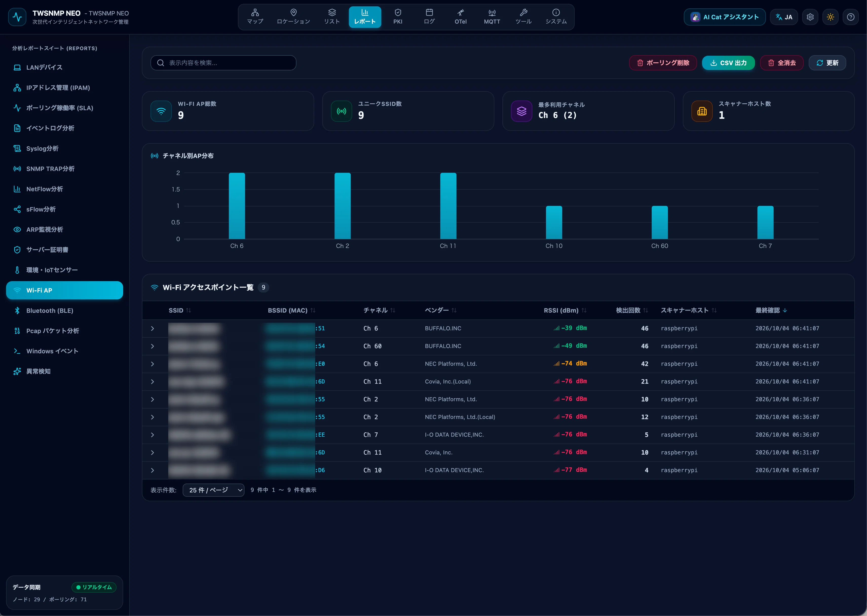The height and width of the screenshot is (616, 867).
Task: Sort by RSSI (dBm) column
Action: click(x=565, y=310)
